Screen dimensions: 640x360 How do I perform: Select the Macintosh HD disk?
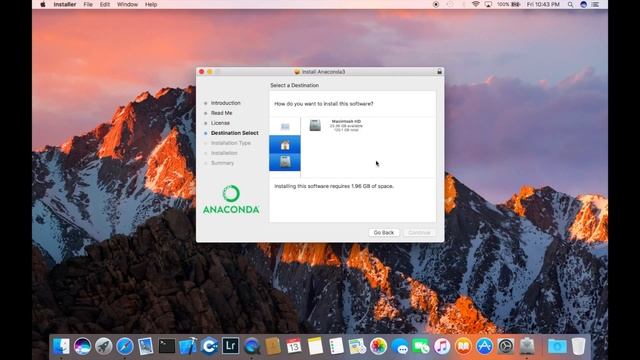click(x=336, y=125)
